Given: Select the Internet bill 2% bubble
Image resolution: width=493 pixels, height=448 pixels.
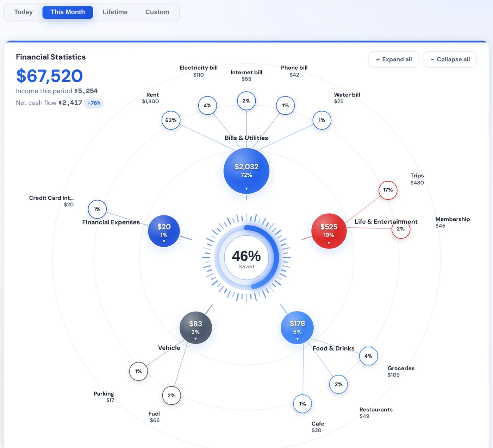Looking at the screenshot, I should tap(246, 101).
